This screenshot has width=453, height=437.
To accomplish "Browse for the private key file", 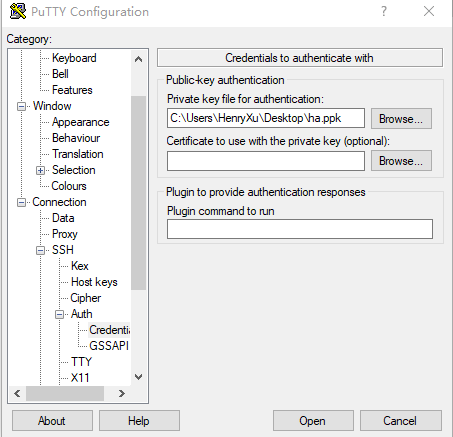I will pos(401,119).
